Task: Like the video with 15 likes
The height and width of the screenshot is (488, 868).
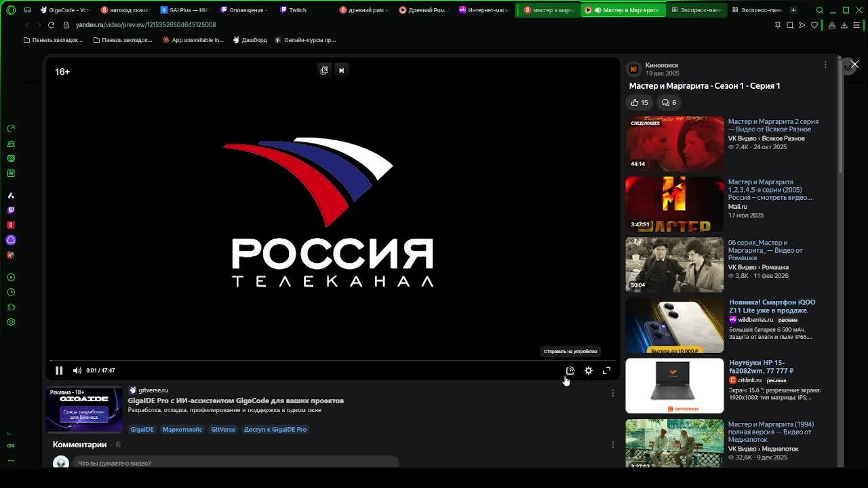Action: coord(639,102)
